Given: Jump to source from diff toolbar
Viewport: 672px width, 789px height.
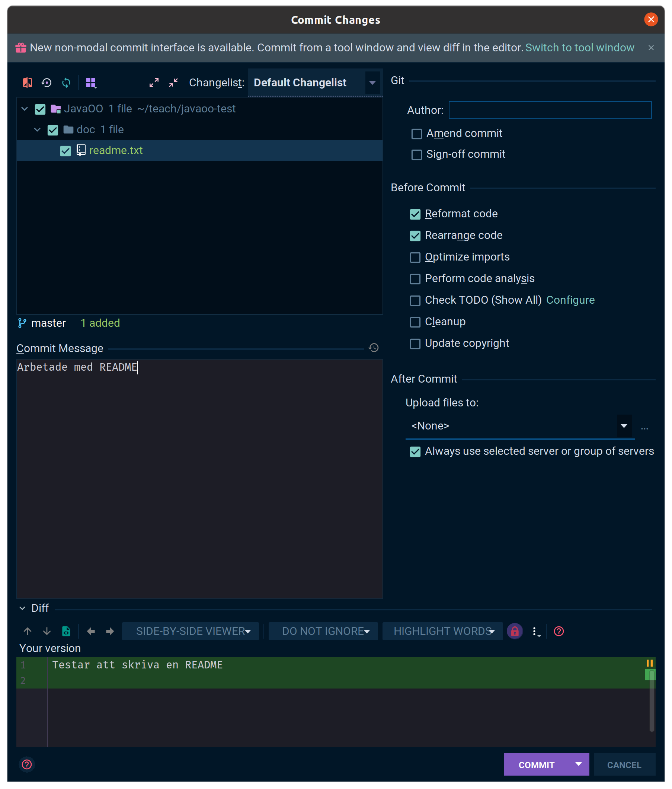Looking at the screenshot, I should click(x=66, y=631).
